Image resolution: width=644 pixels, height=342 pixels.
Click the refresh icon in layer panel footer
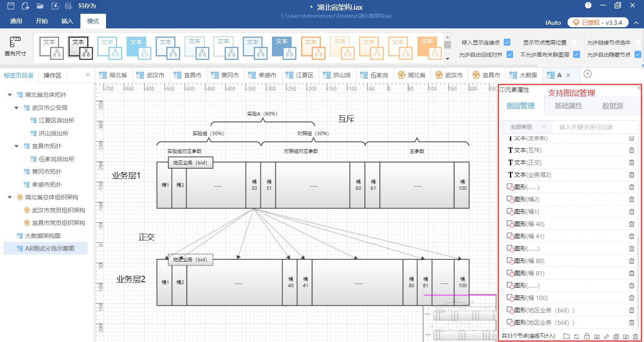577,336
